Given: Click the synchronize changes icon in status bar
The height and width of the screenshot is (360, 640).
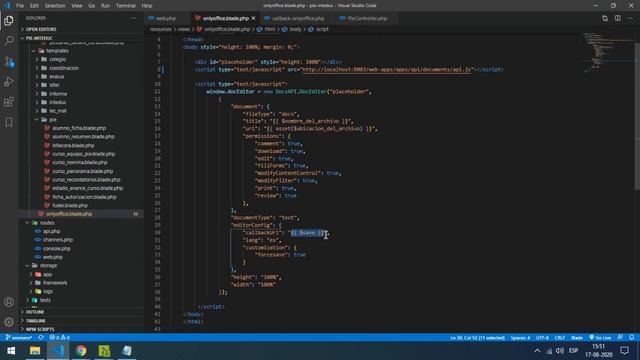Looking at the screenshot, I should (41, 338).
